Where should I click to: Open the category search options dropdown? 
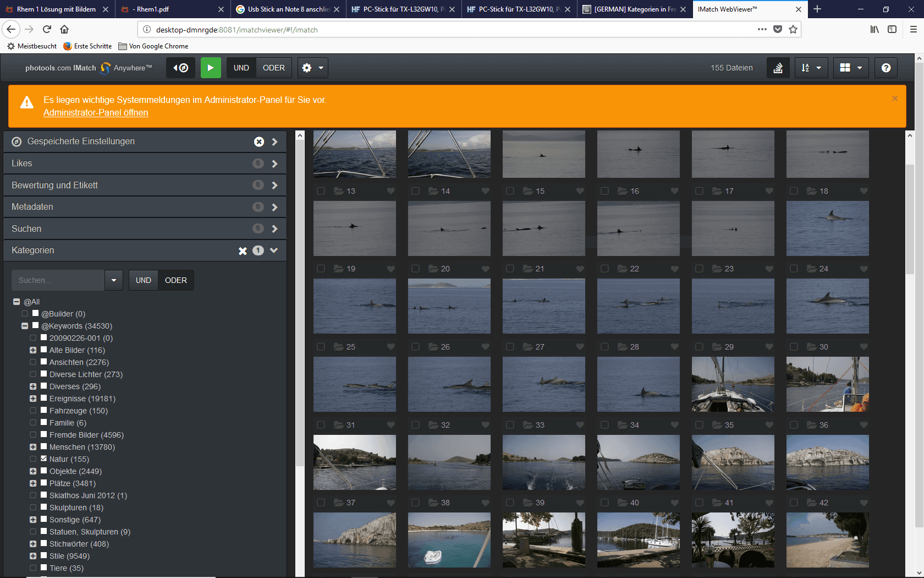coord(114,280)
